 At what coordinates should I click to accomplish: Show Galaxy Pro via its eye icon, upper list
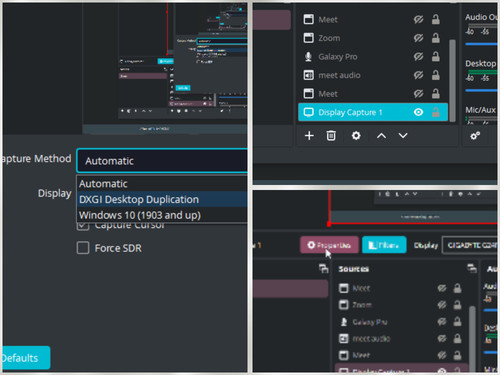(x=418, y=57)
